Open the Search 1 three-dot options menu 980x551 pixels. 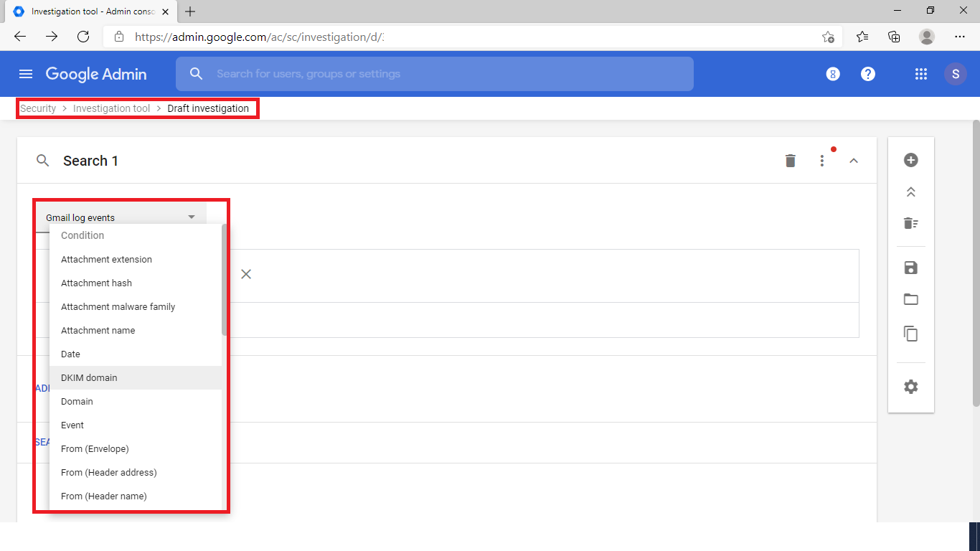tap(822, 161)
